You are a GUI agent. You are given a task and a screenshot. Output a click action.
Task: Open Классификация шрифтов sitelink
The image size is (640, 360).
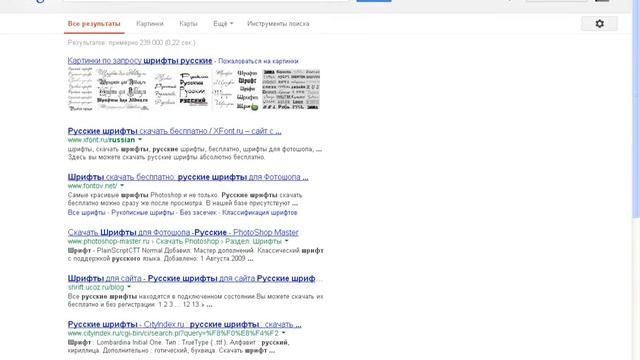[260, 213]
